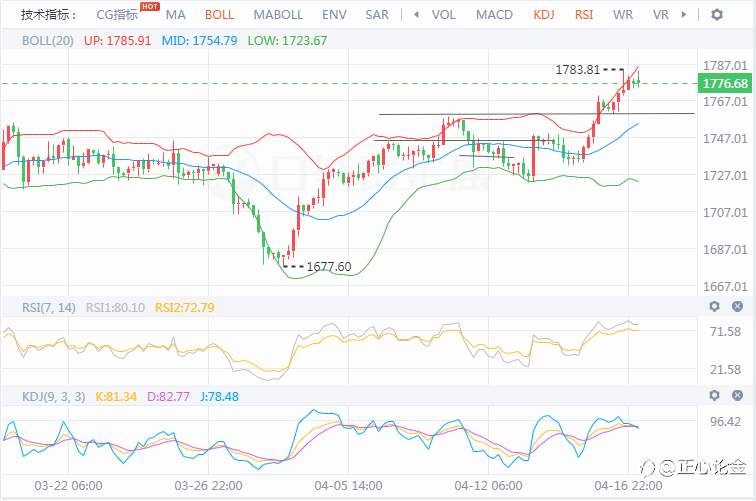Viewport: 756px width, 501px height.
Task: Toggle the RSI sub-indicator
Action: tap(584, 15)
